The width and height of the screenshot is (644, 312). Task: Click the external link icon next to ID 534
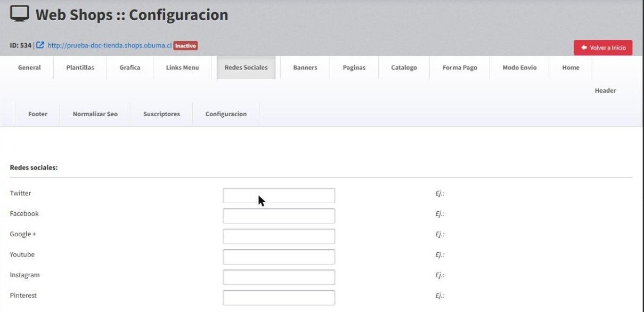click(x=40, y=46)
